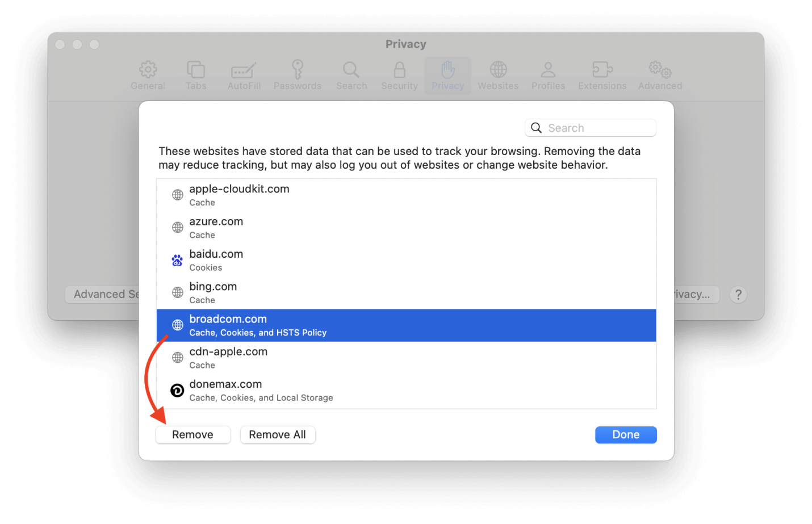Open the Websites settings pane
This screenshot has width=812, height=524.
tap(498, 75)
